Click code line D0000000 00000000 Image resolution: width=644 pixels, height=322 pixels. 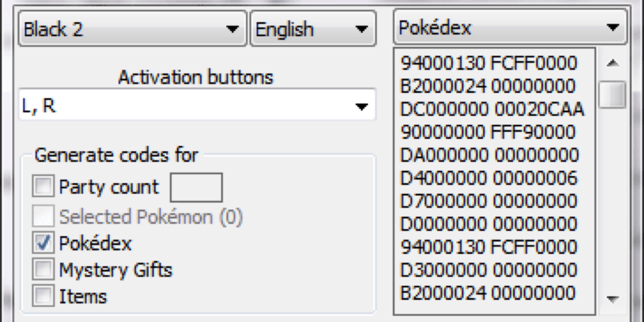click(489, 224)
